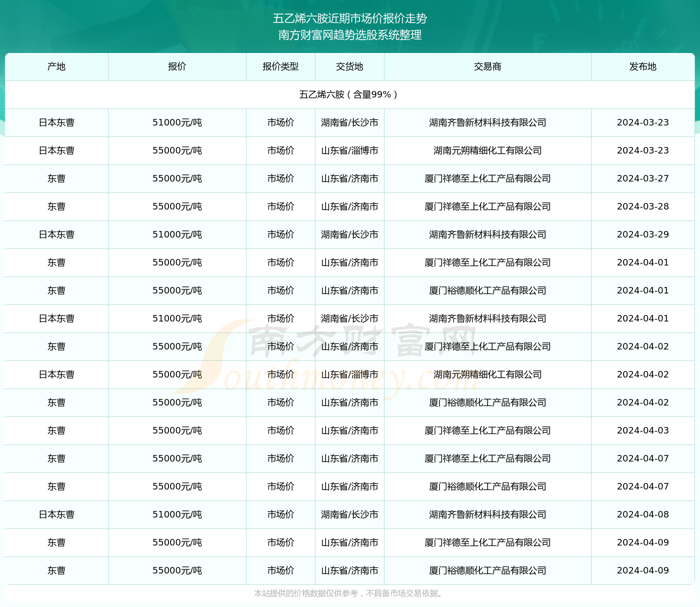Image resolution: width=700 pixels, height=607 pixels.
Task: Click 日本东曹 in the 2024-03-29 row
Action: 56,234
